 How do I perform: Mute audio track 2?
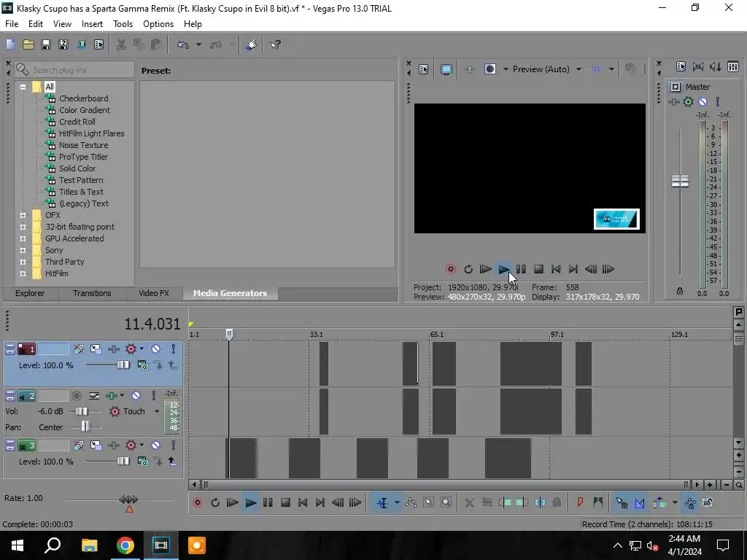[x=136, y=396]
